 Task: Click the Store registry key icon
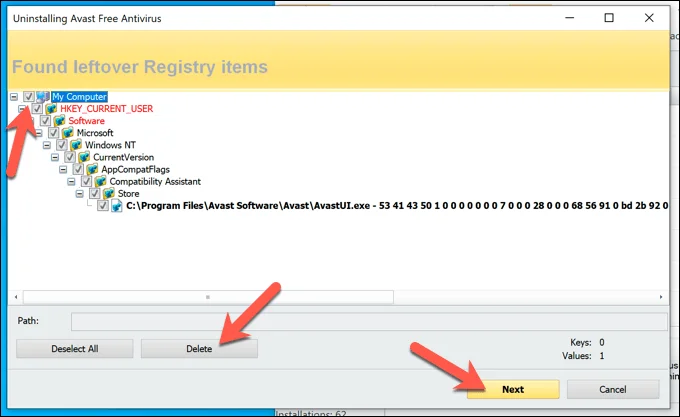coord(109,193)
